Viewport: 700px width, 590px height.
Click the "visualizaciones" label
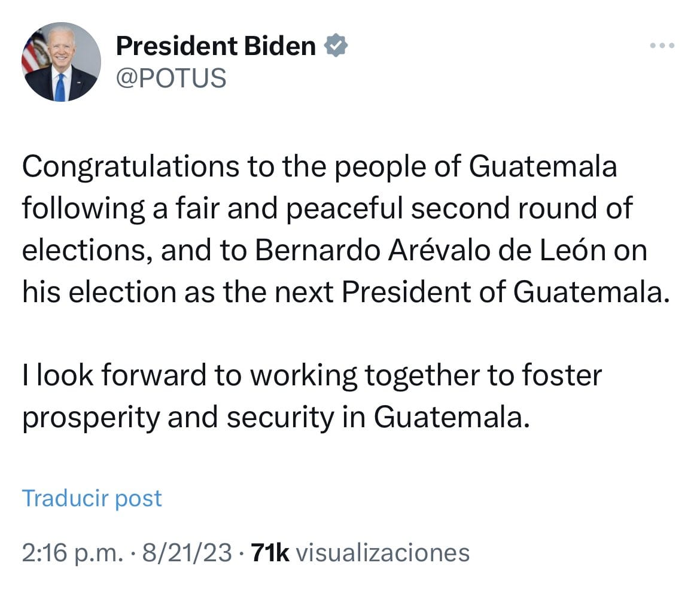383,553
